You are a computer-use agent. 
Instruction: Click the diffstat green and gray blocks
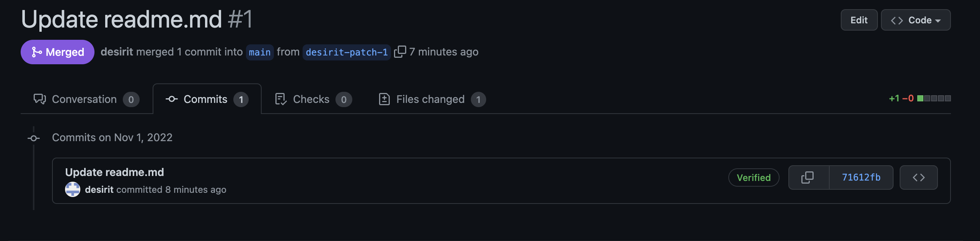(934, 98)
